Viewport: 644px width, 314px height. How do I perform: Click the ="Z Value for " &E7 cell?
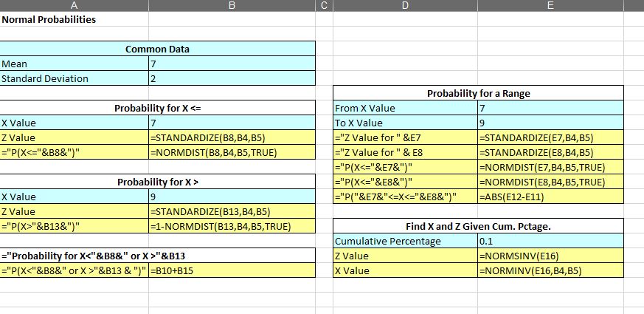(x=406, y=137)
